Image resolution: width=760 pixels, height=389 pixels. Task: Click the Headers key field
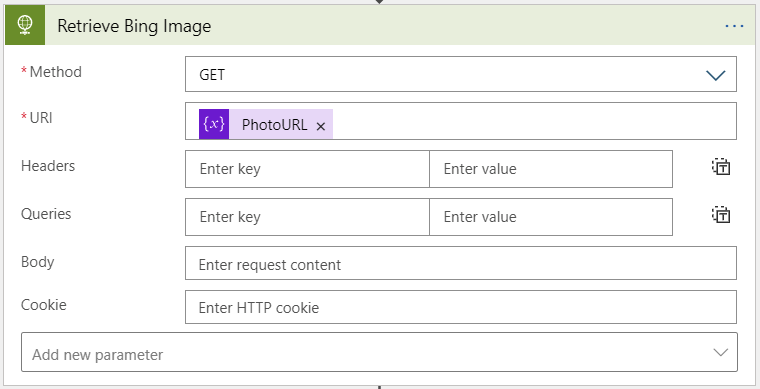click(x=307, y=169)
